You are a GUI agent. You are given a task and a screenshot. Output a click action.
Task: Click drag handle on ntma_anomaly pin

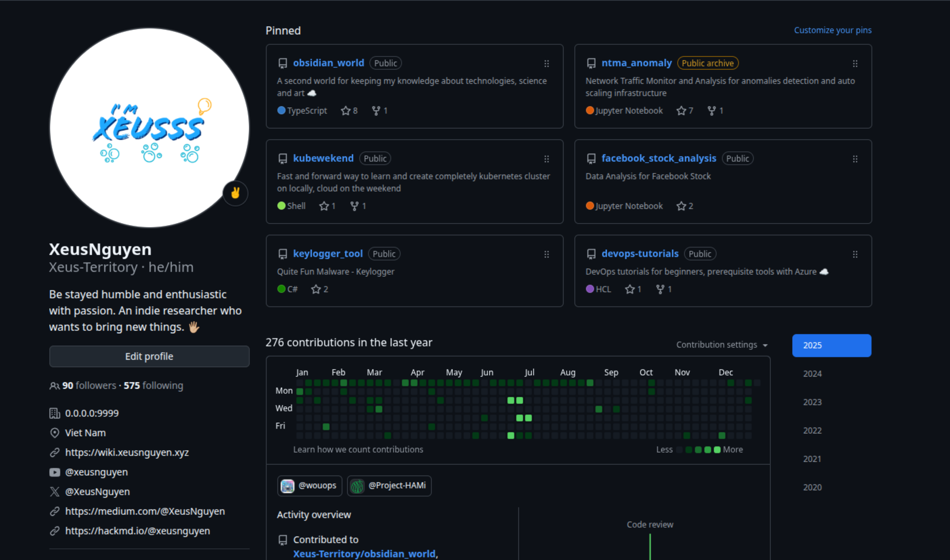[855, 64]
